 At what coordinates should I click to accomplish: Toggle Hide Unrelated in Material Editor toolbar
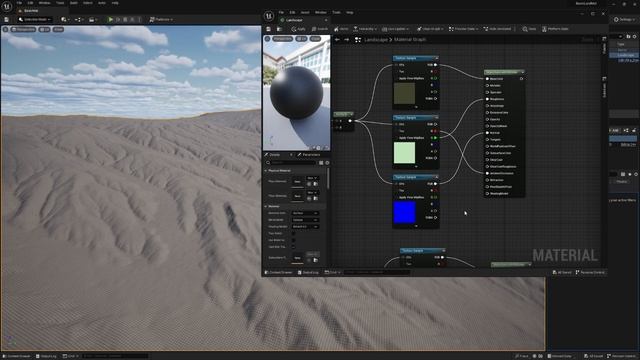pyautogui.click(x=497, y=29)
